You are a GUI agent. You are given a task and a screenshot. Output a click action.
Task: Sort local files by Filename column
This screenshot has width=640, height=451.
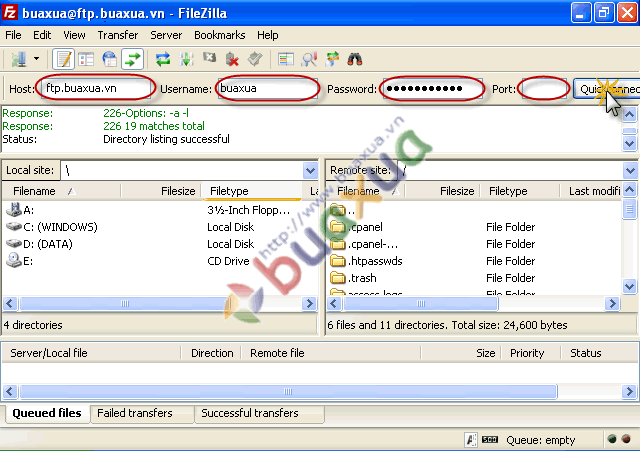[x=61, y=191]
